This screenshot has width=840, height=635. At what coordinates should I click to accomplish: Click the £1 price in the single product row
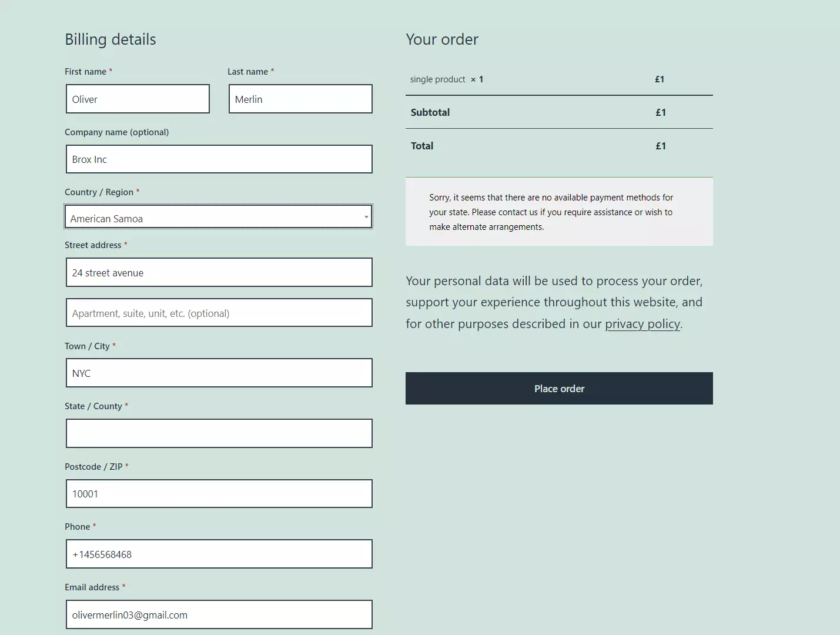pos(660,79)
